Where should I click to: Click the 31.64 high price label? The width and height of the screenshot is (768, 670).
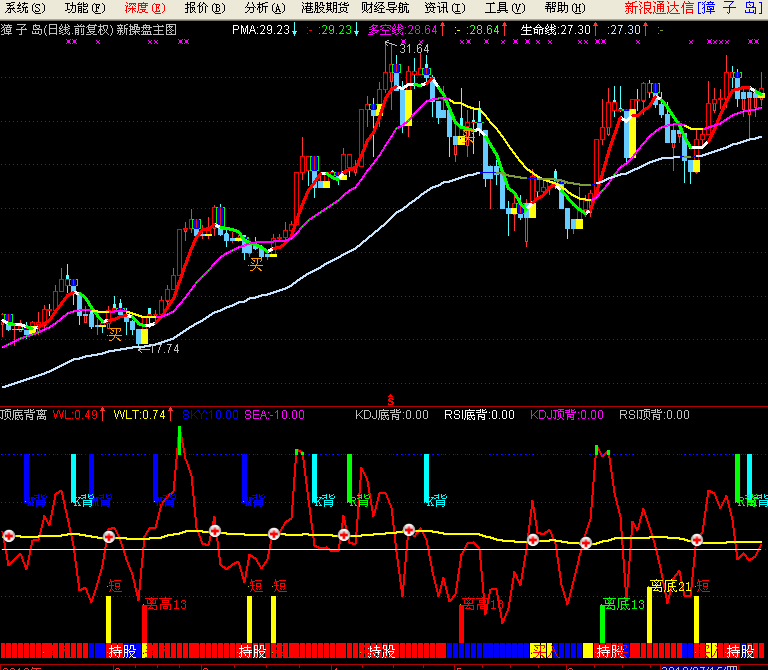pos(413,48)
